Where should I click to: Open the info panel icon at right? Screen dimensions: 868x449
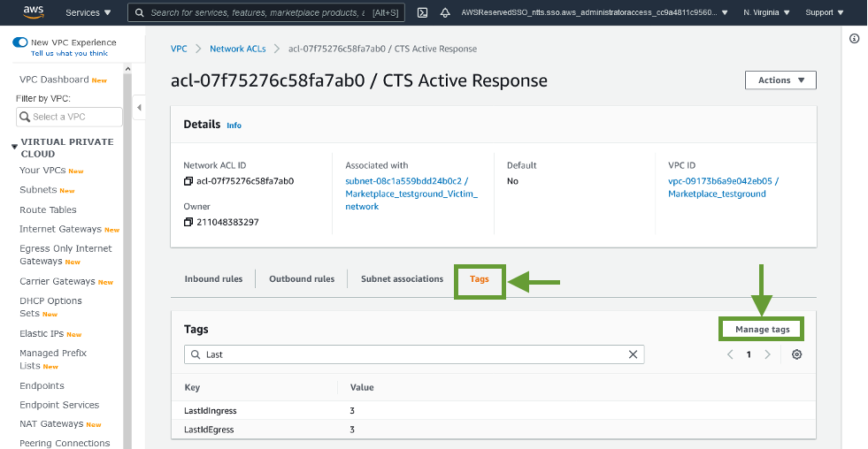click(x=854, y=38)
